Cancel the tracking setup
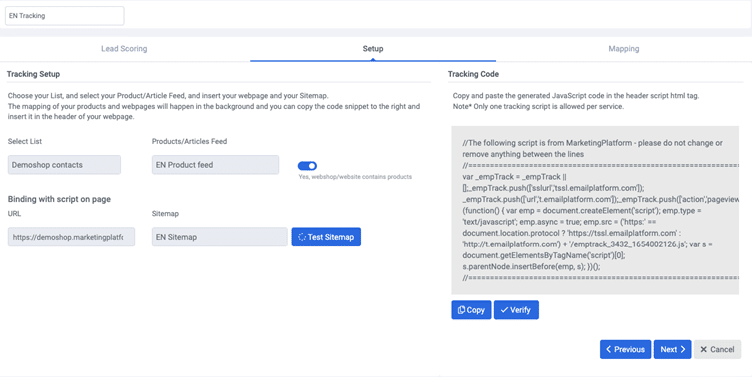The width and height of the screenshot is (752, 377). (x=717, y=349)
